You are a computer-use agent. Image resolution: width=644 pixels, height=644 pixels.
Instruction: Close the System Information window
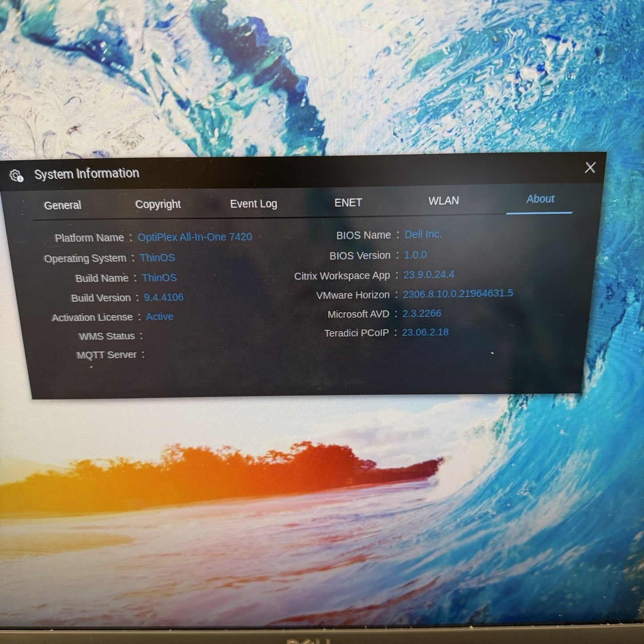(x=590, y=168)
